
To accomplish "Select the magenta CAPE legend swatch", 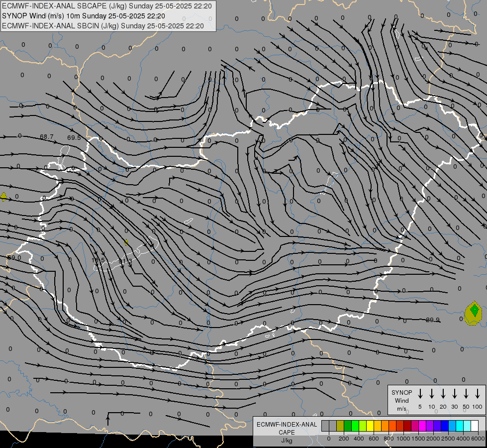I will coord(422,426).
